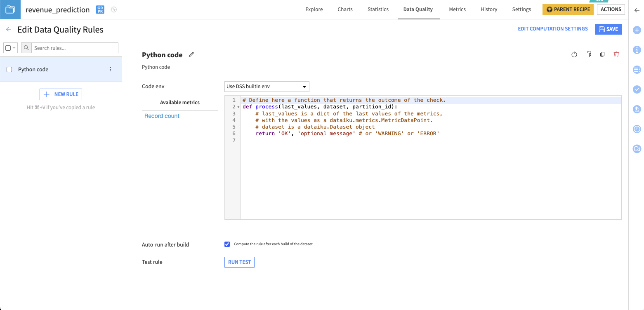Open the info icon in right sidebar
The image size is (644, 310).
point(637,50)
